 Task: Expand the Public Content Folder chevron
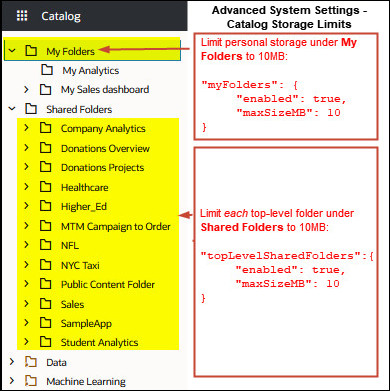[26, 284]
